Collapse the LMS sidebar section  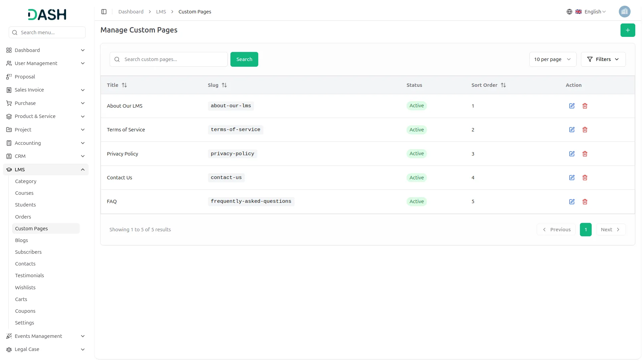tap(83, 170)
